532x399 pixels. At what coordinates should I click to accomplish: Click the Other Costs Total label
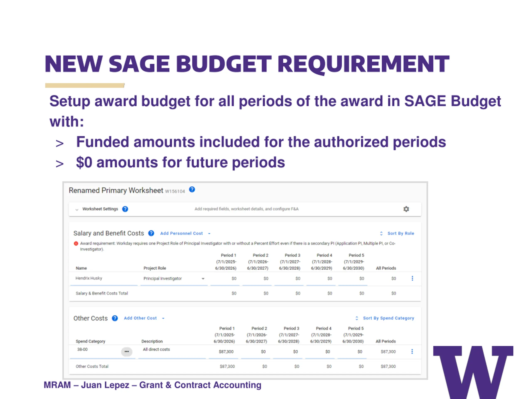pos(92,366)
